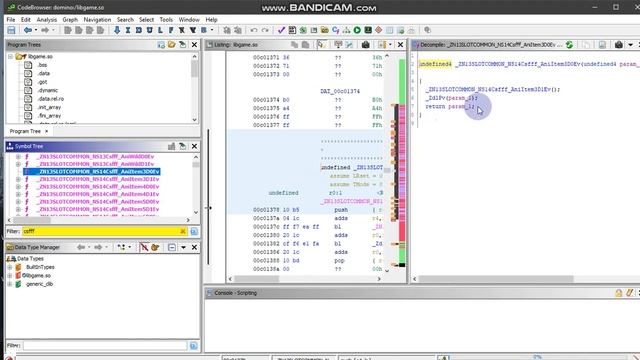Navigate forward with the right arrow icon
Screen dimensions: 640x360
(45, 30)
